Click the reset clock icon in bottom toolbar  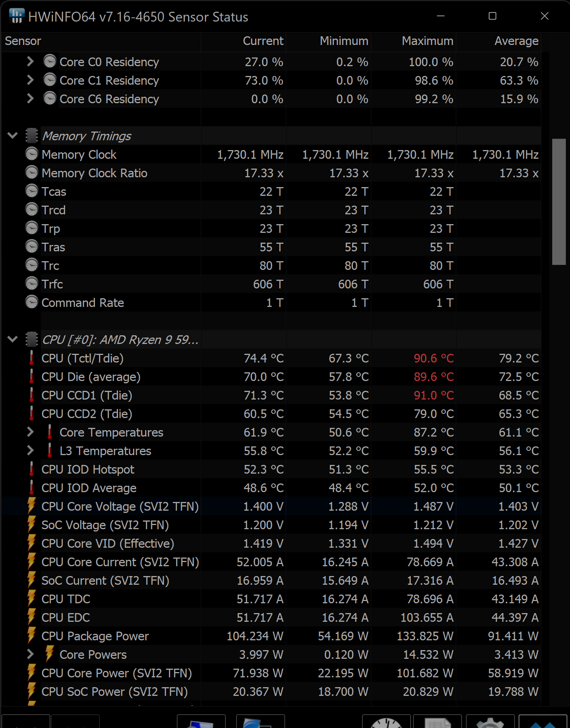pos(386,722)
